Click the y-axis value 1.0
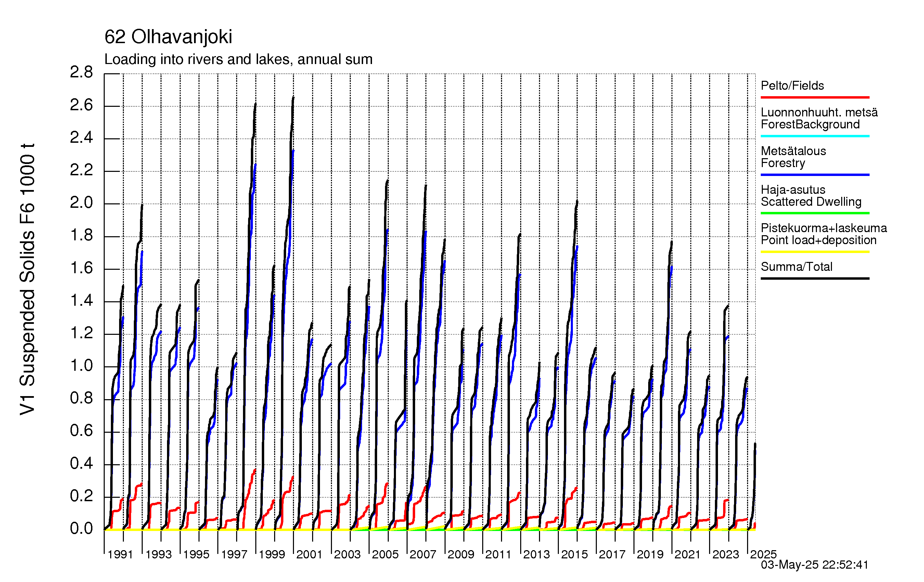 point(81,366)
